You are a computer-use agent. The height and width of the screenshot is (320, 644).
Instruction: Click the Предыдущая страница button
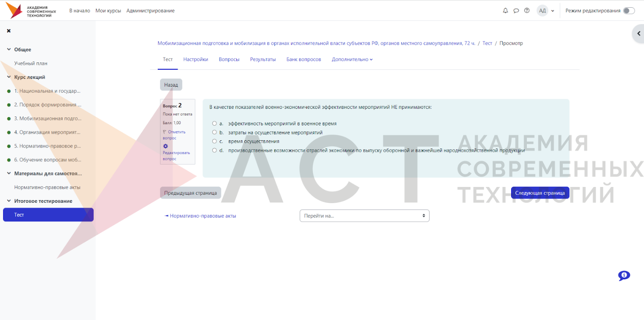190,193
